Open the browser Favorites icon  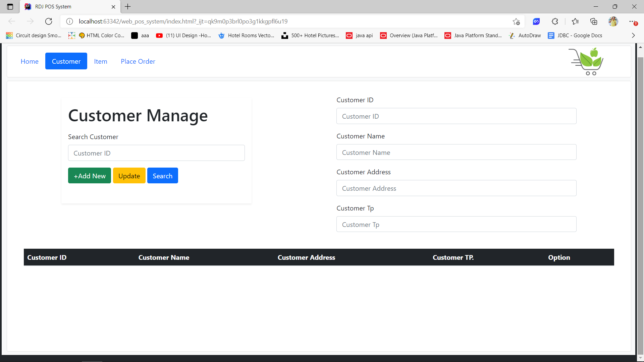pos(575,21)
